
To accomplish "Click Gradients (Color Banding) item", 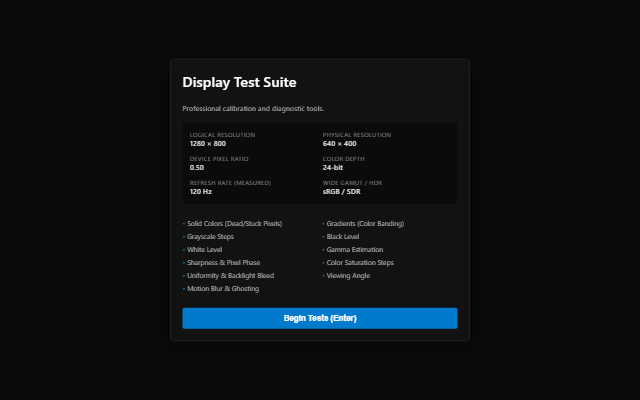I will tap(363, 224).
